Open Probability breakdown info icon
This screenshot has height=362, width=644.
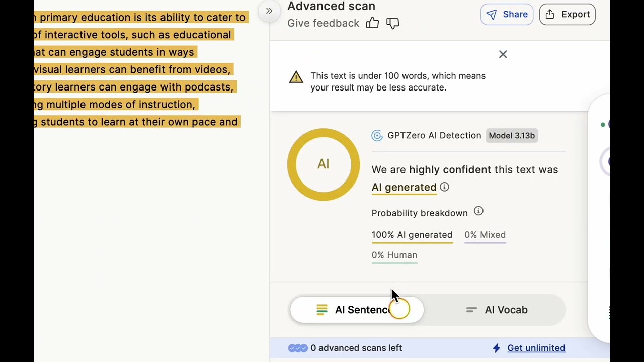478,212
